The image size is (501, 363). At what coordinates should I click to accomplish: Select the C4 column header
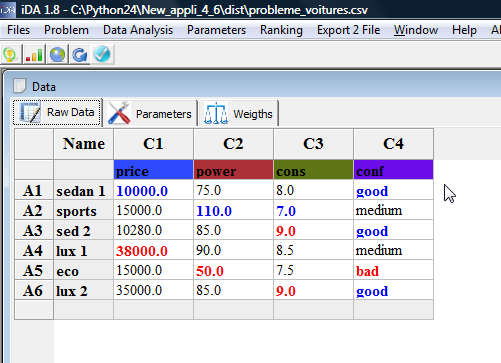(x=394, y=144)
